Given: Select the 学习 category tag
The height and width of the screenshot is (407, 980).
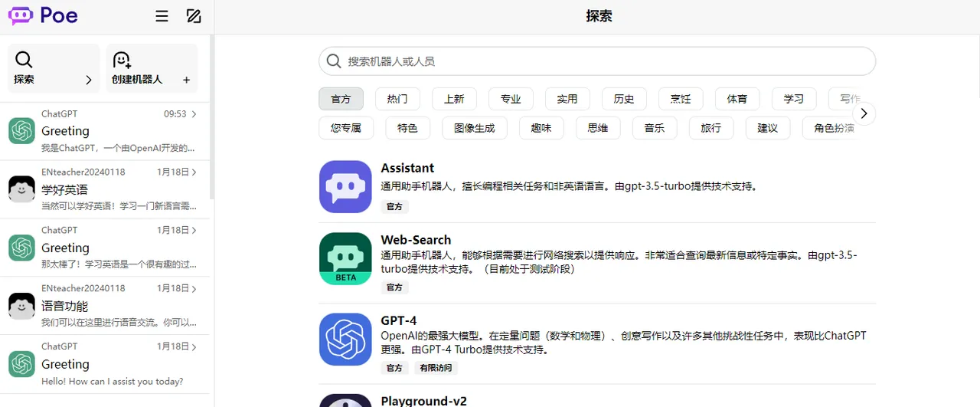Looking at the screenshot, I should pos(794,99).
